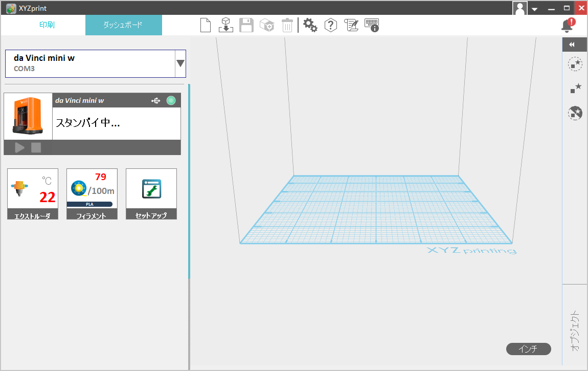Viewport: 588px width, 371px height.
Task: Open the help question mark icon
Action: 331,25
